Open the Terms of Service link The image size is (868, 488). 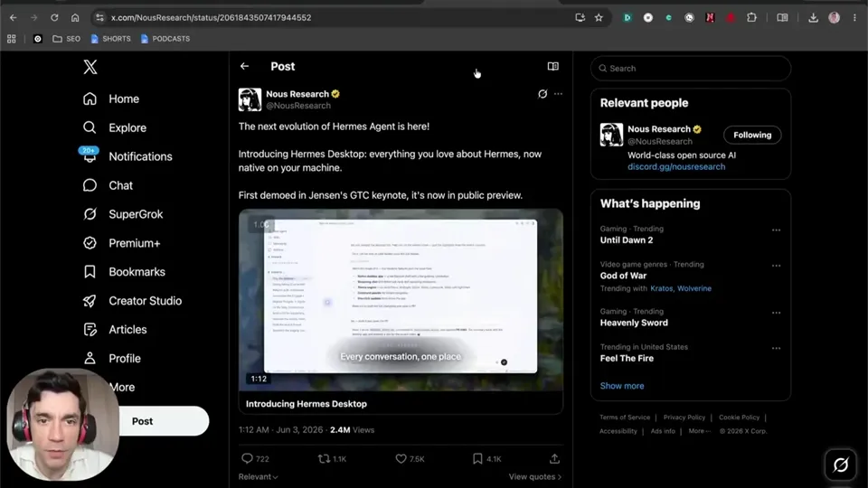625,418
